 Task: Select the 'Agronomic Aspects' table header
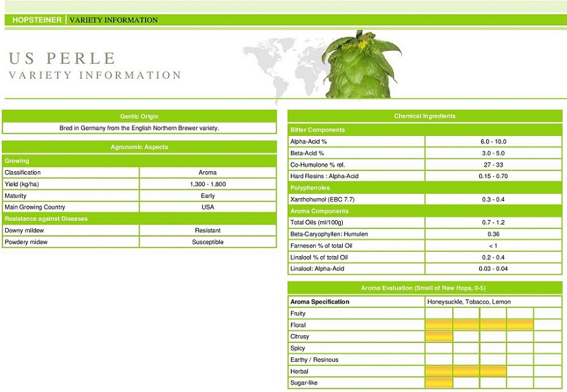[139, 147]
